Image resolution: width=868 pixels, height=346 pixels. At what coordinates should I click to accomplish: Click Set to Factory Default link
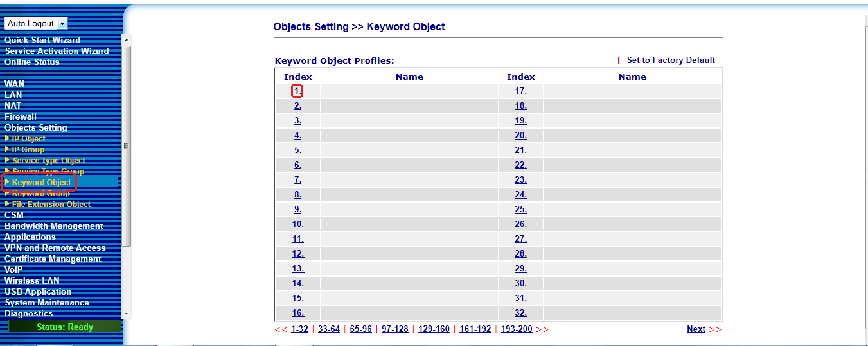pos(671,60)
